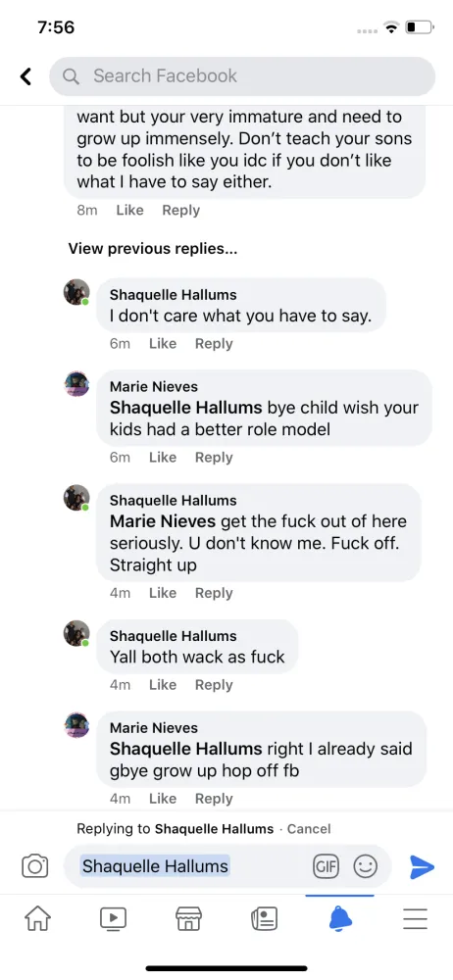Open the Notifications bell tab
The width and height of the screenshot is (453, 980).
(x=339, y=918)
